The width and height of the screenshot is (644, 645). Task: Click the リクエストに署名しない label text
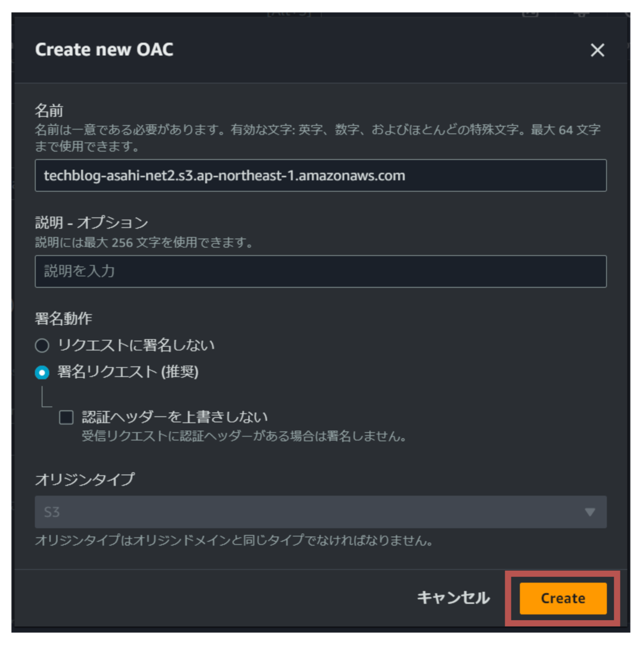137,345
